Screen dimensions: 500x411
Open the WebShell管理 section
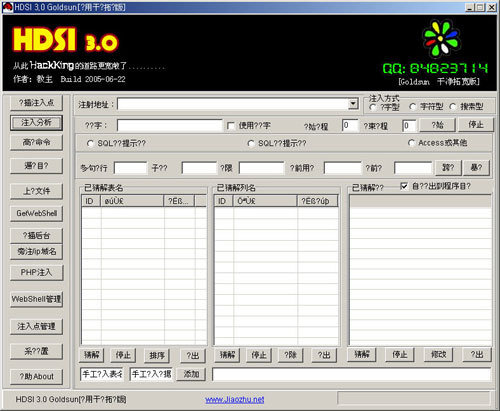36,299
